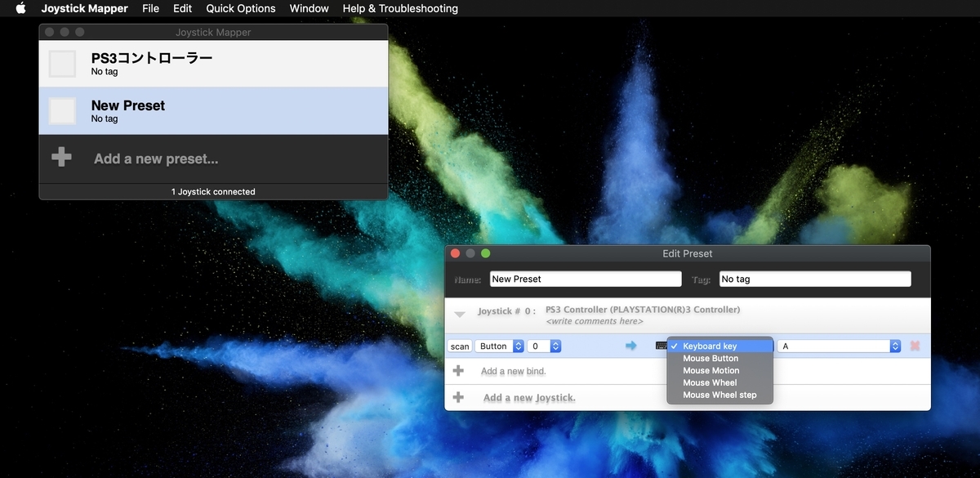Image resolution: width=980 pixels, height=478 pixels.
Task: Enable the PS3コントローラー preset checkbox
Action: pos(63,64)
